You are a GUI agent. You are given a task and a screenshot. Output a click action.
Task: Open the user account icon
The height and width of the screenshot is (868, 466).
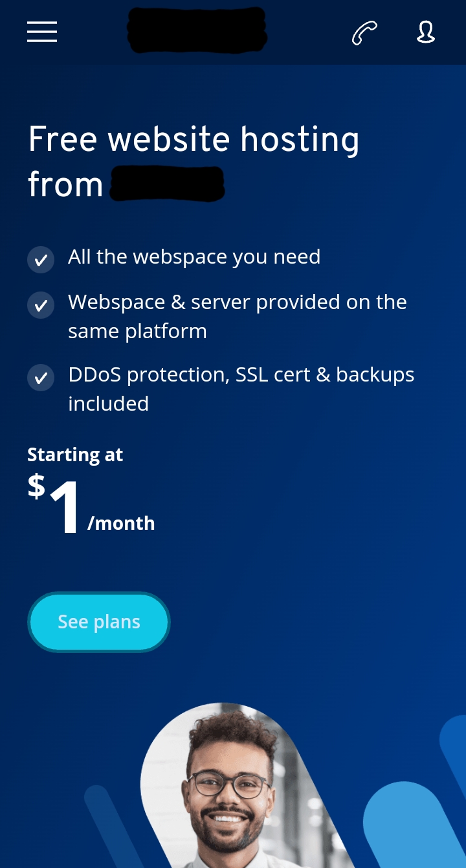425,32
